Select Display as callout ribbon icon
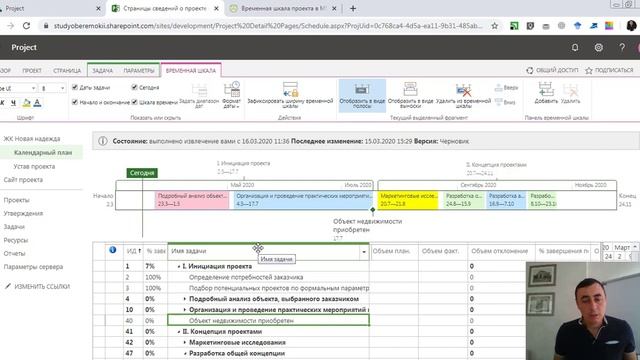 click(x=410, y=90)
